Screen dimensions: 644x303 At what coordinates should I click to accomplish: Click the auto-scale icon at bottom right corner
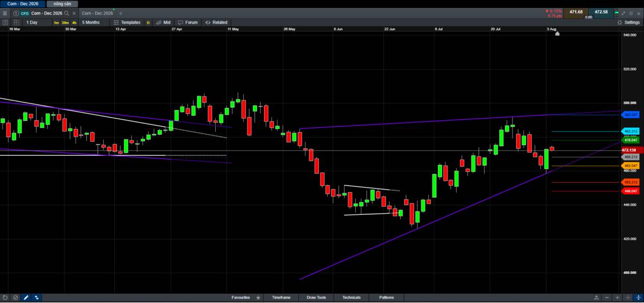(638, 297)
